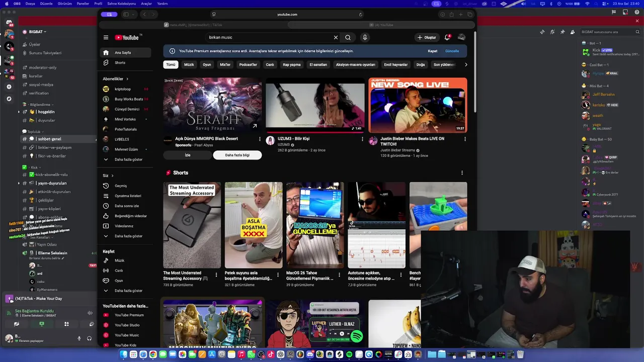Viewport: 644px width, 362px height.
Task: Run the search with magnifier icon
Action: (x=348, y=37)
